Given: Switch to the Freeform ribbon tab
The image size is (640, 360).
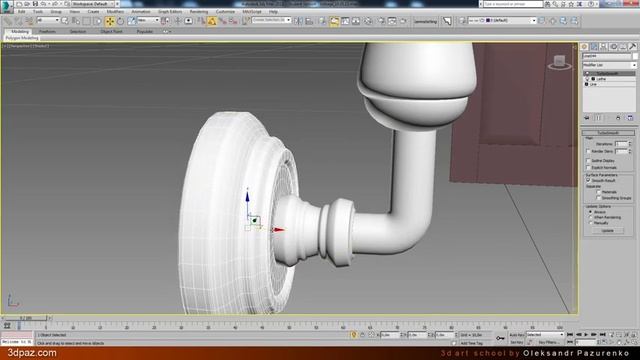Looking at the screenshot, I should (47, 31).
